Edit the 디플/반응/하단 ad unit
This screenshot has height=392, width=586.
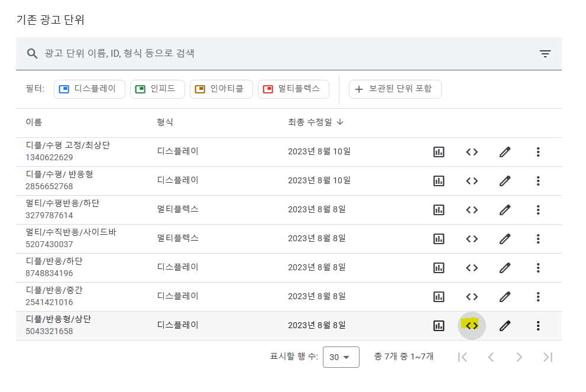pos(505,268)
